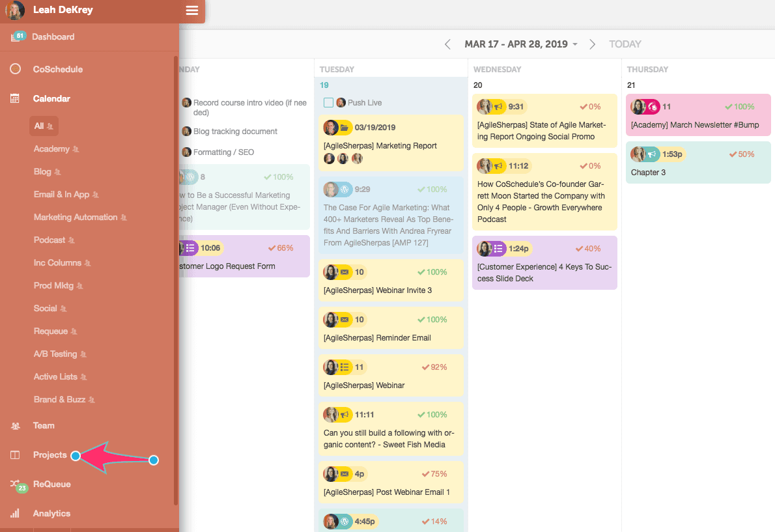
Task: Go to next date range arrow
Action: [x=592, y=44]
